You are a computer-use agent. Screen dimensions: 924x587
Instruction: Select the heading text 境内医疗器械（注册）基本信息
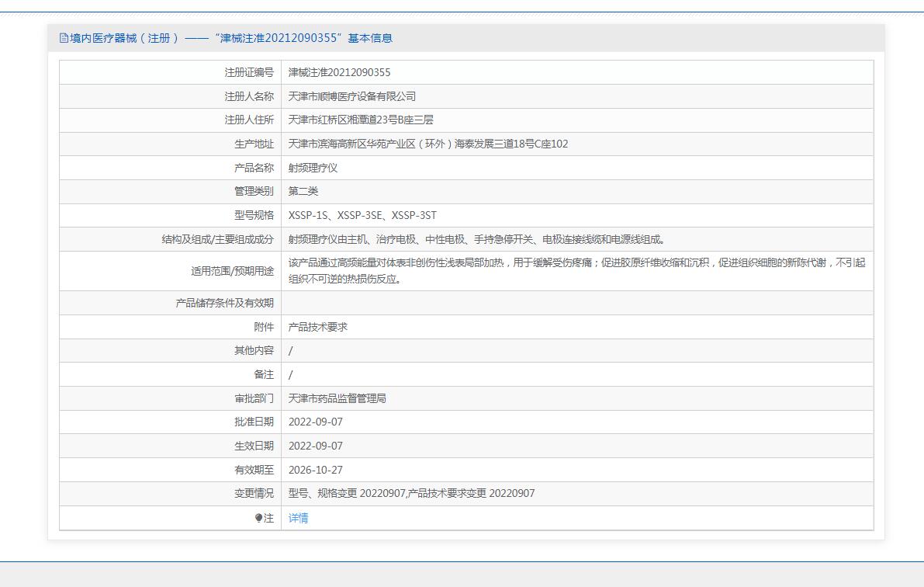(x=230, y=38)
